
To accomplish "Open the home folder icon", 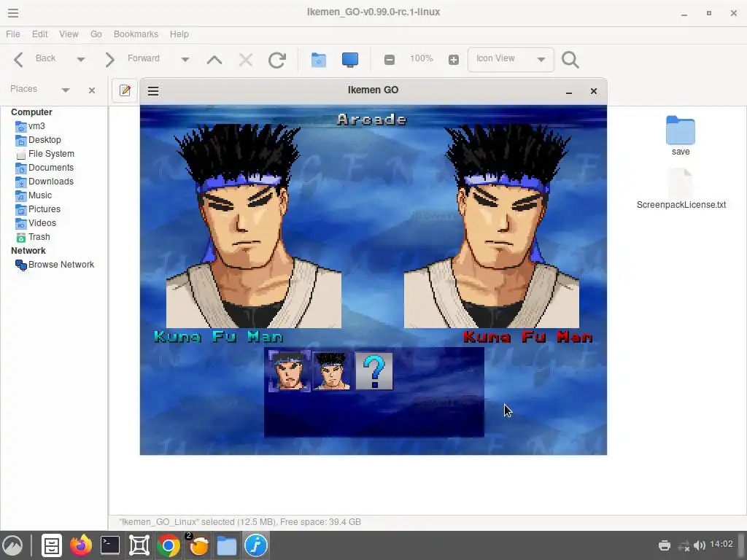I will pyautogui.click(x=319, y=60).
